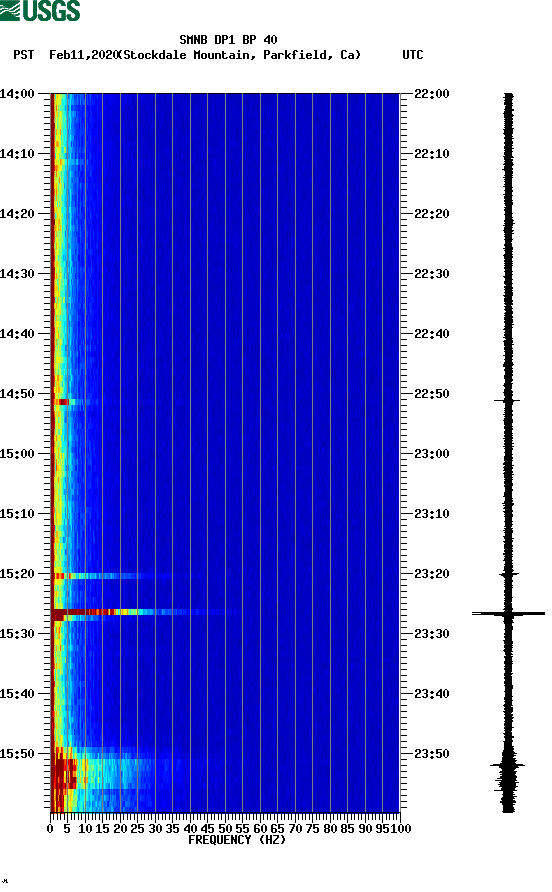Click the red energy block after 15:50
The height and width of the screenshot is (892, 552).
coord(64,774)
